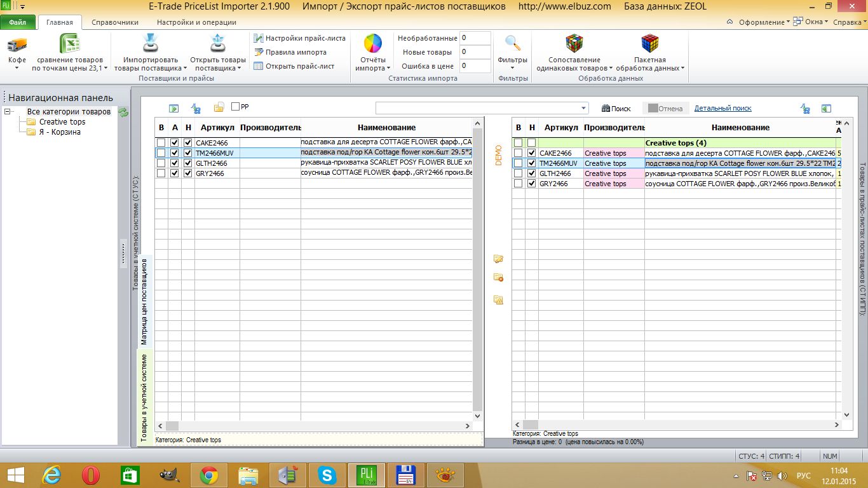Click the Фильтры magnifier icon
Screen dimensions: 868x488
point(512,43)
